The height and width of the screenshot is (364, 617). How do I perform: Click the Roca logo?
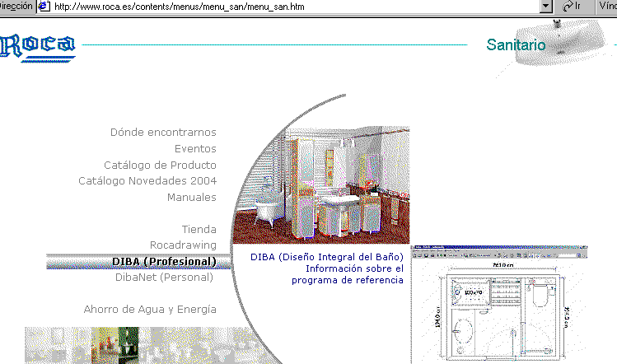click(37, 48)
